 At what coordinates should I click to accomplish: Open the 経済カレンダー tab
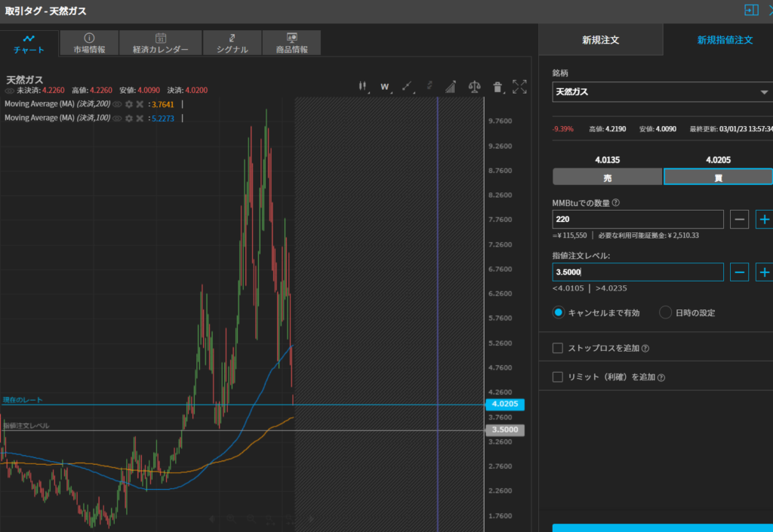pos(160,43)
